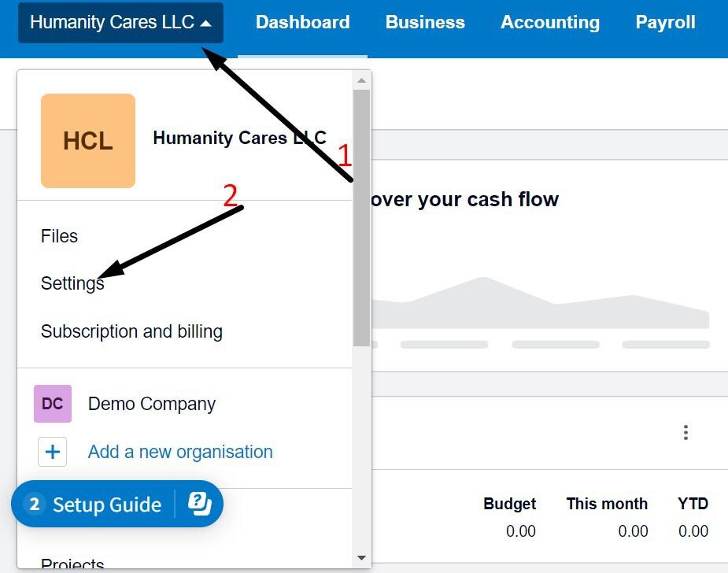Open the help chat icon in Setup Guide
This screenshot has width=728, height=573.
200,505
